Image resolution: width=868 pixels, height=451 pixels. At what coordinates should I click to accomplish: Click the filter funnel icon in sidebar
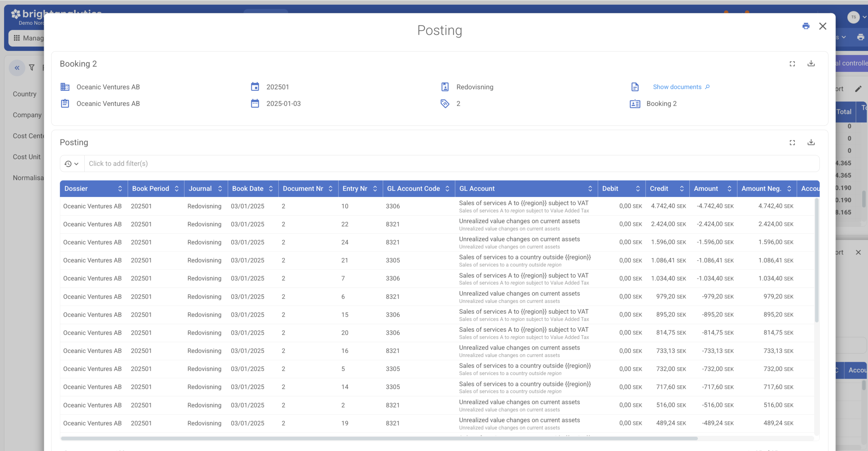[x=32, y=68]
